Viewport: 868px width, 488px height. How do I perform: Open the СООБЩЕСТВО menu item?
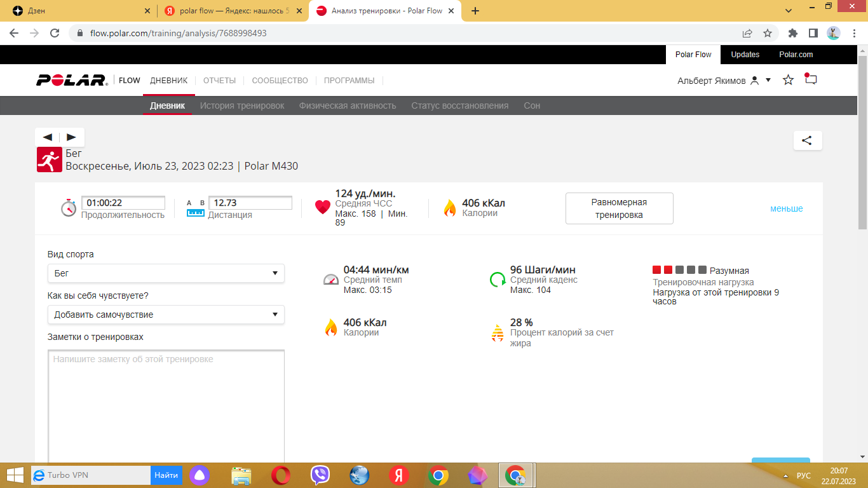(280, 81)
